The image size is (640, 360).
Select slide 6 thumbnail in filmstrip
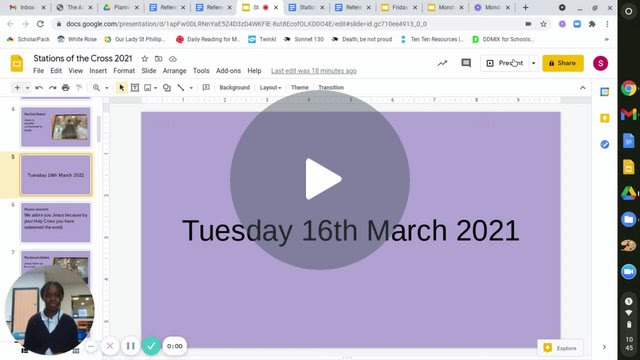pyautogui.click(x=56, y=222)
